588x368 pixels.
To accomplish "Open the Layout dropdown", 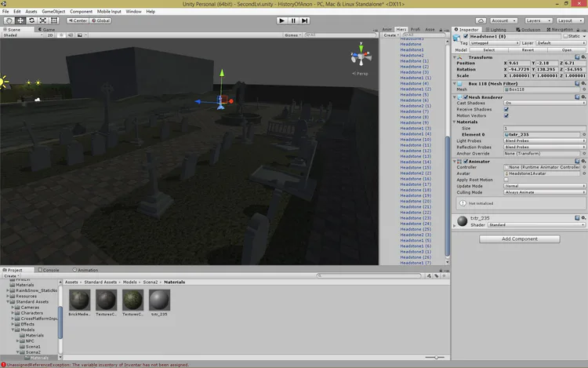I will (570, 20).
